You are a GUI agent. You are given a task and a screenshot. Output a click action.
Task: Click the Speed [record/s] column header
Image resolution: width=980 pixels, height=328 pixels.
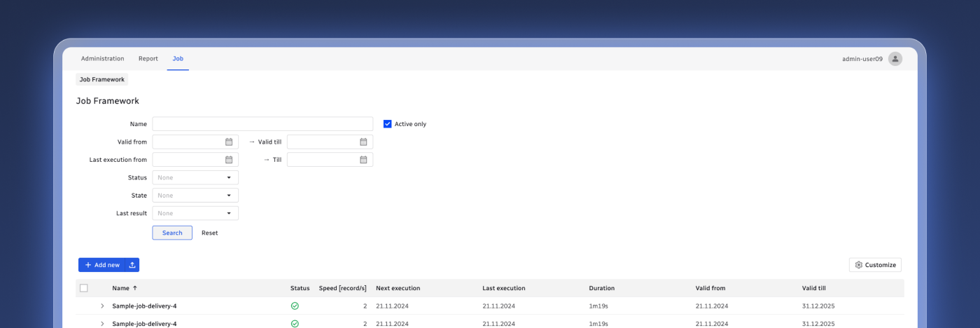tap(343, 288)
